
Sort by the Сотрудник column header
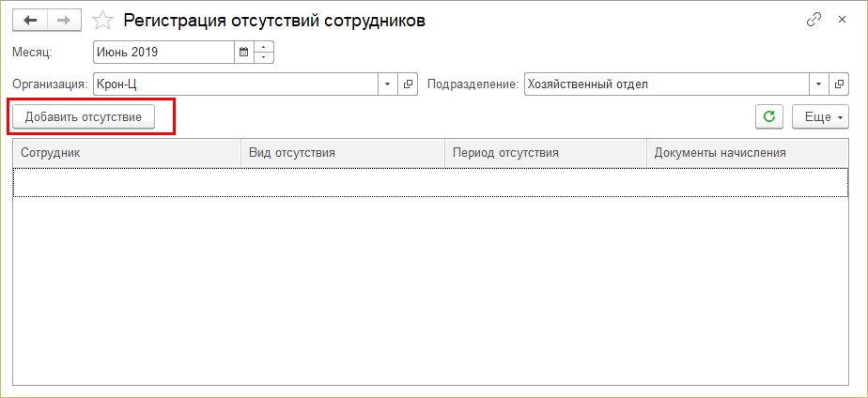127,152
